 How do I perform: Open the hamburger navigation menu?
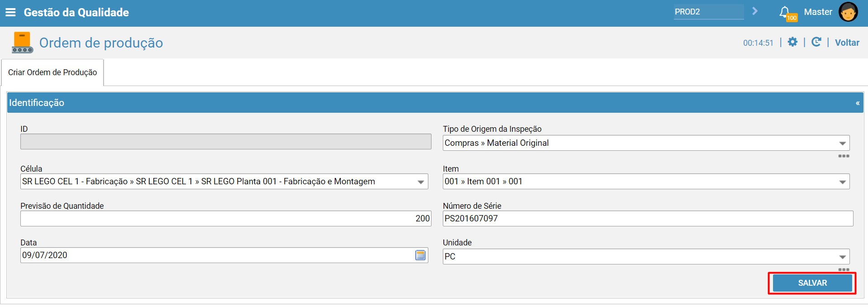(x=10, y=12)
